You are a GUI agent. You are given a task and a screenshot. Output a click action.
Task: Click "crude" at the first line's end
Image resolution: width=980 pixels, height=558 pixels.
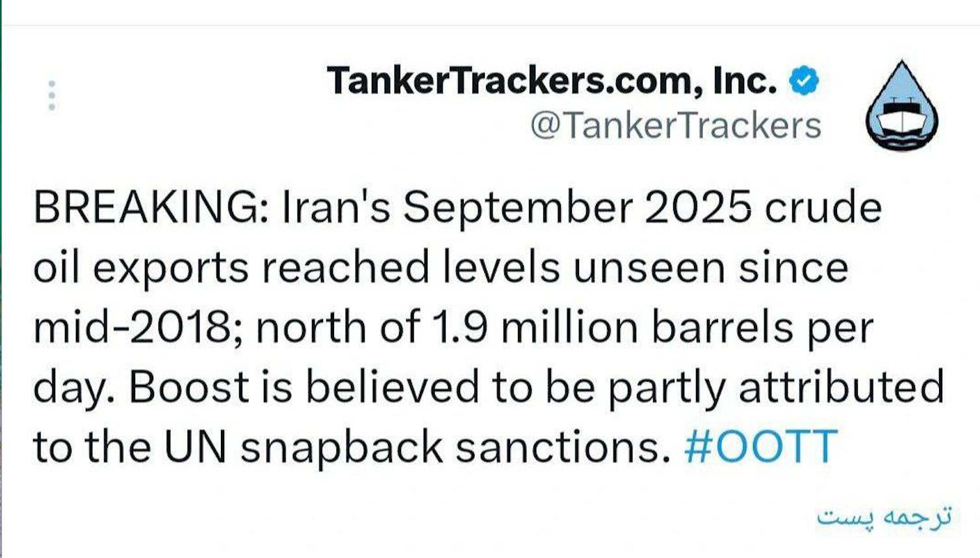(x=823, y=207)
